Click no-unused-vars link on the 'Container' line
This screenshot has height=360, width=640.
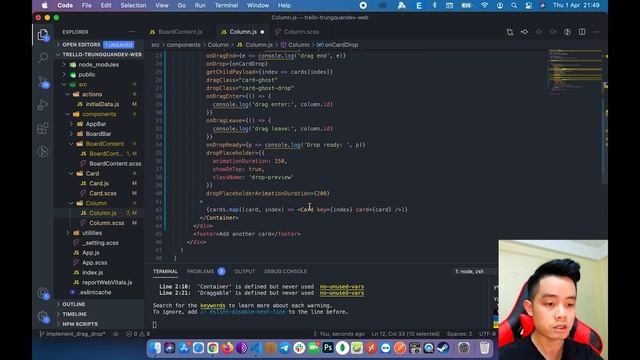tap(342, 287)
